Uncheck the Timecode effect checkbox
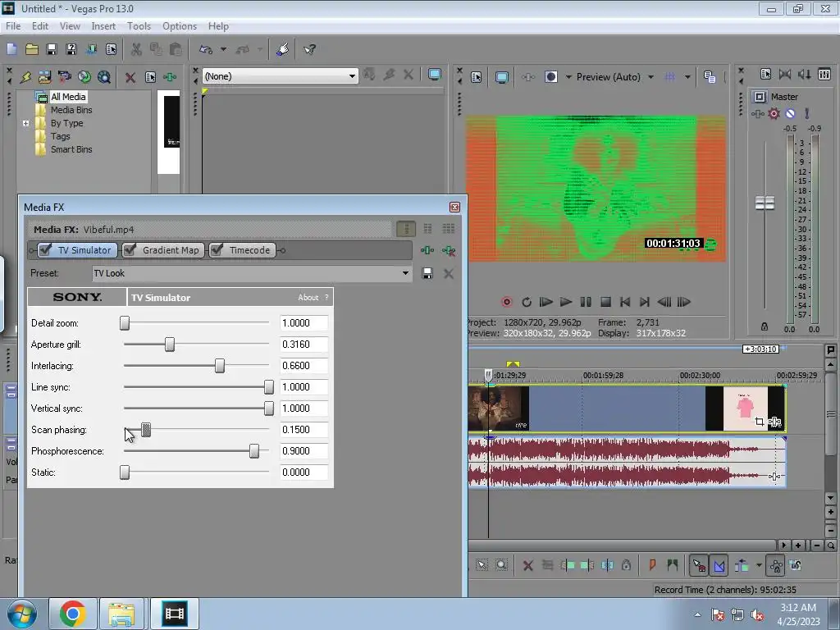This screenshot has width=840, height=630. pos(217,249)
